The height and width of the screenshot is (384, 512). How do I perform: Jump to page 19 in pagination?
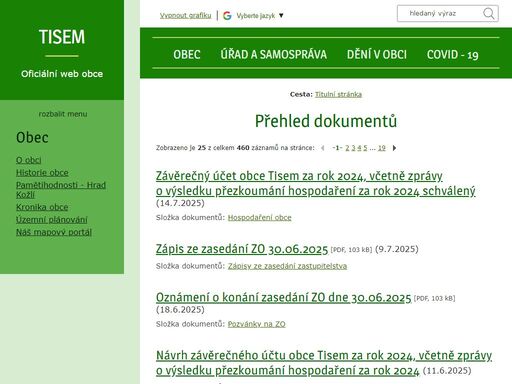pyautogui.click(x=382, y=148)
